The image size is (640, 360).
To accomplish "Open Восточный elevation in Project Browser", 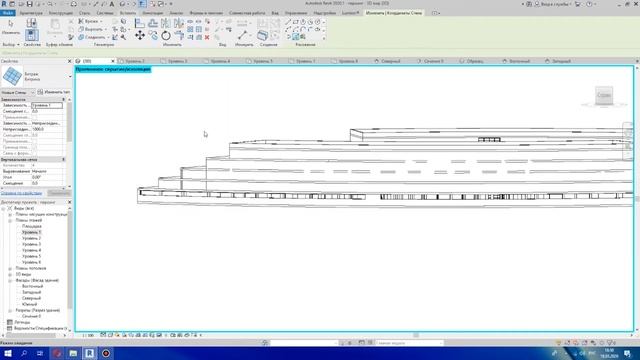I will pyautogui.click(x=32, y=286).
